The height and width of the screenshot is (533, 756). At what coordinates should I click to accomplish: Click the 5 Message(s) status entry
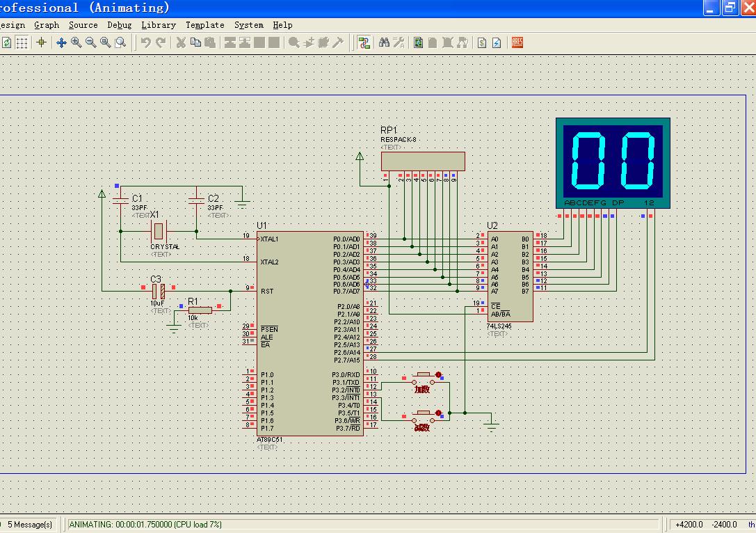click(30, 525)
